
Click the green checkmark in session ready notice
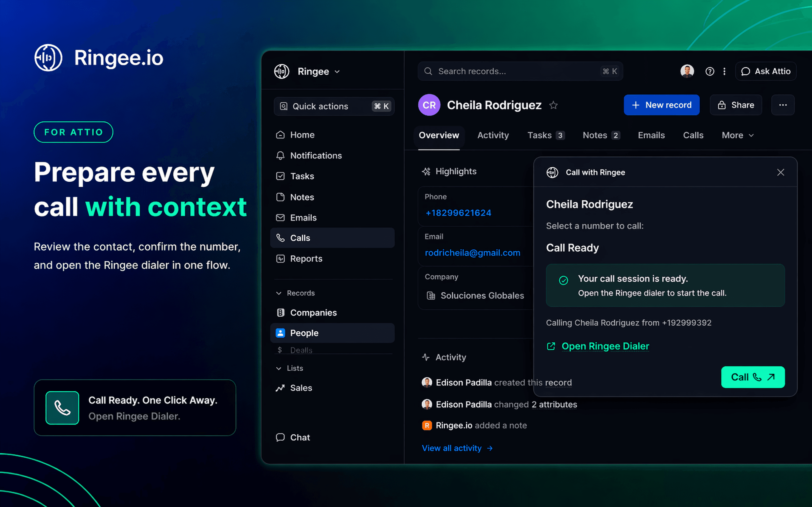point(563,280)
